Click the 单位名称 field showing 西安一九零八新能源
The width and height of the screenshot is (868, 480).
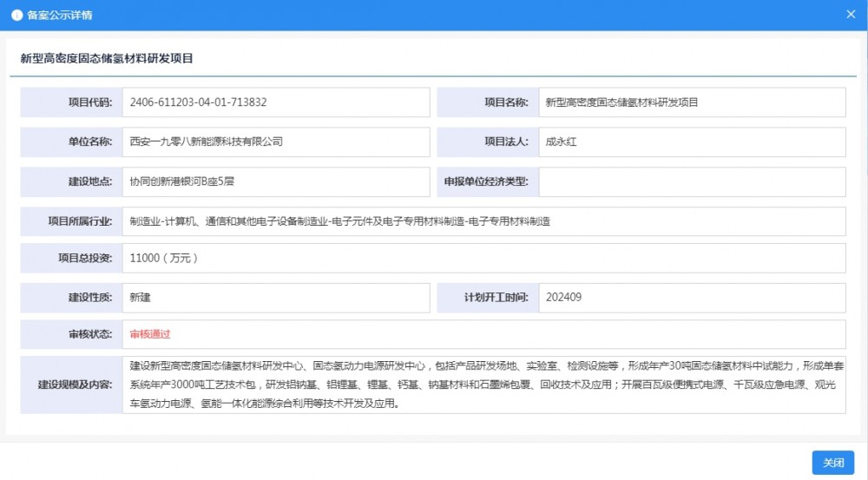point(275,141)
